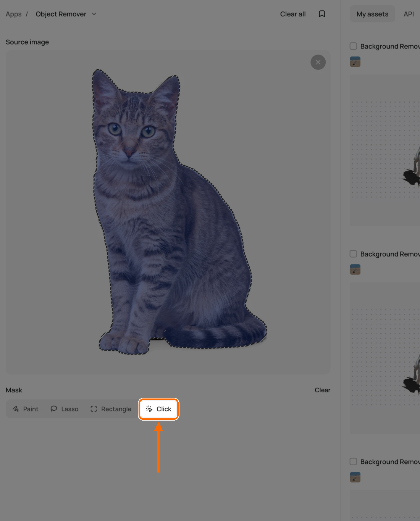
Task: Click the Source image label
Action: (27, 42)
